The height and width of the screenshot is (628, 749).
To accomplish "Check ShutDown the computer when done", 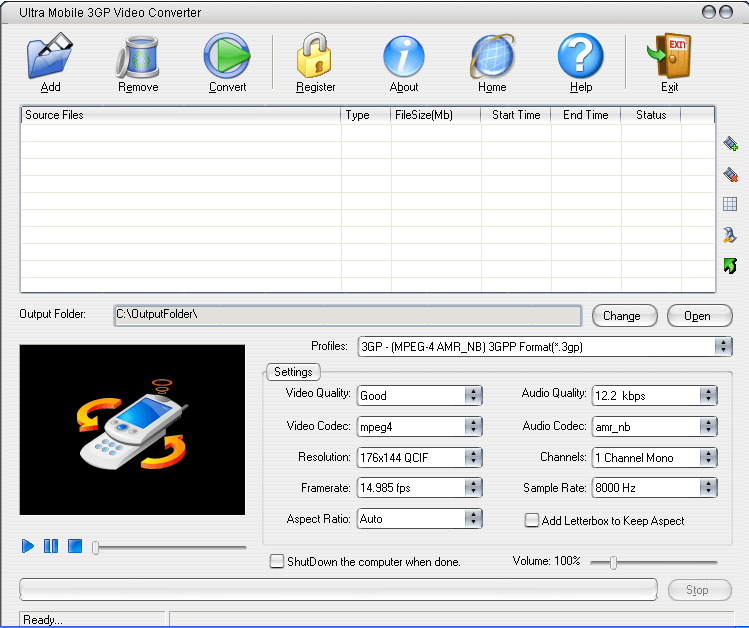I will click(277, 561).
